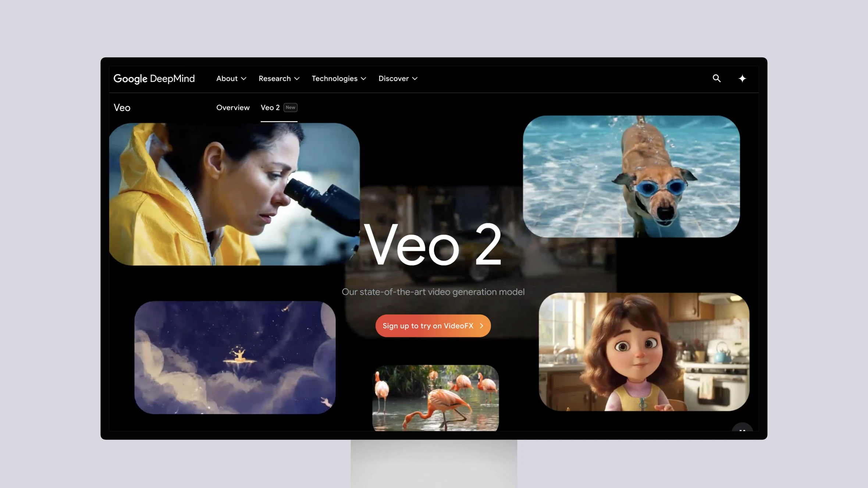This screenshot has width=868, height=488.
Task: Expand the Research dropdown menu
Action: [278, 78]
